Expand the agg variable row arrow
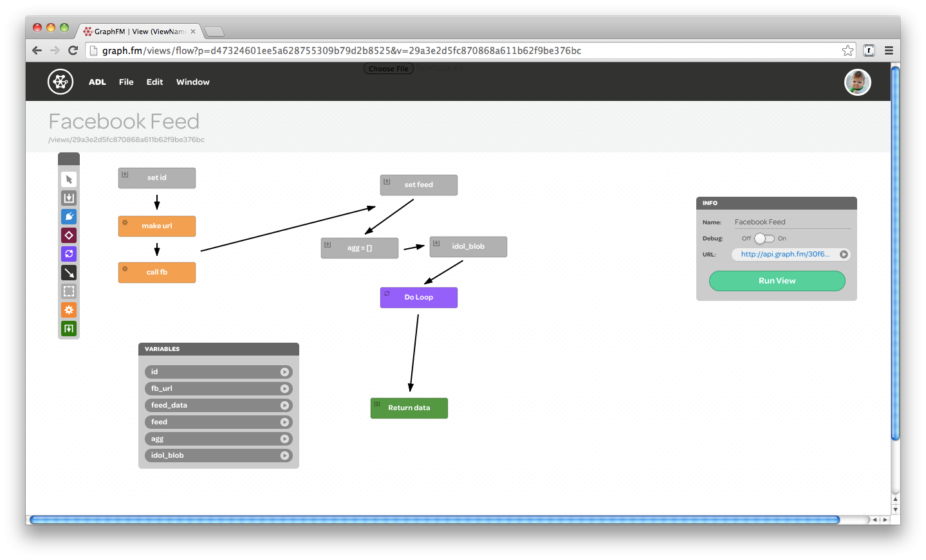This screenshot has width=926, height=560. [284, 439]
